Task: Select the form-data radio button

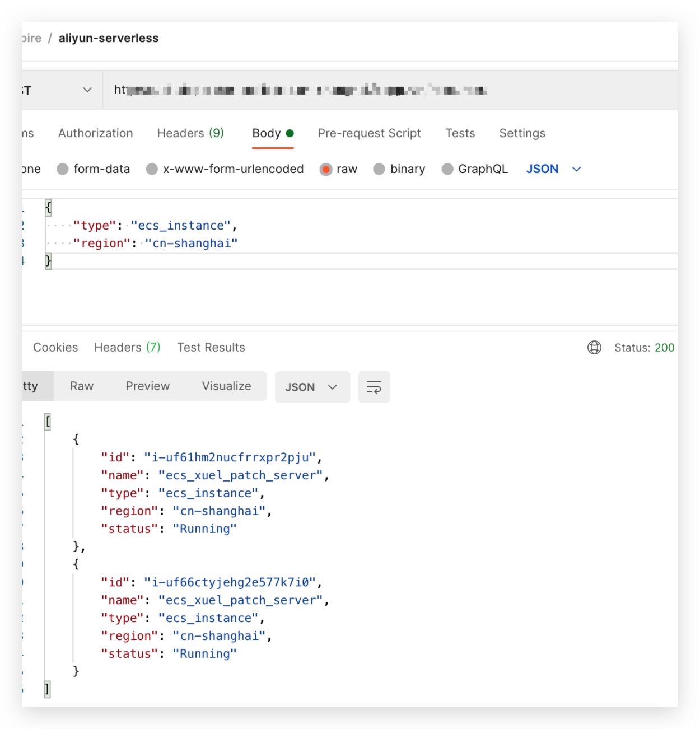Action: click(x=63, y=169)
